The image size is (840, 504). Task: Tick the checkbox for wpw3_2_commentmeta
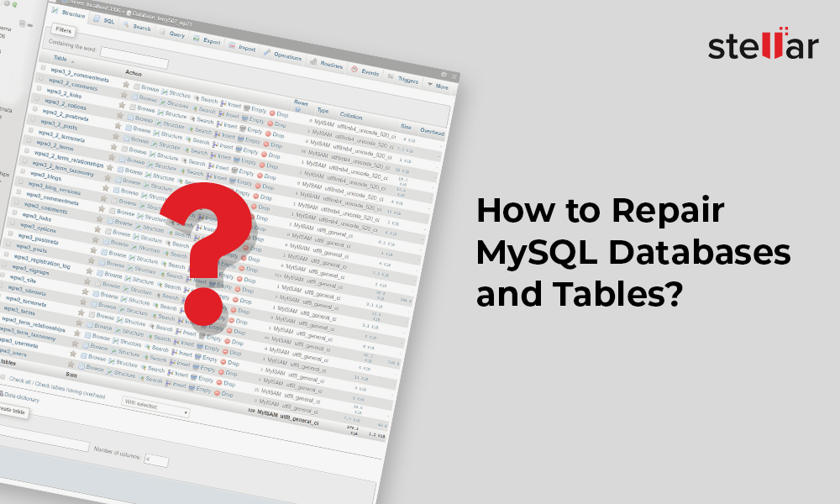pos(43,67)
